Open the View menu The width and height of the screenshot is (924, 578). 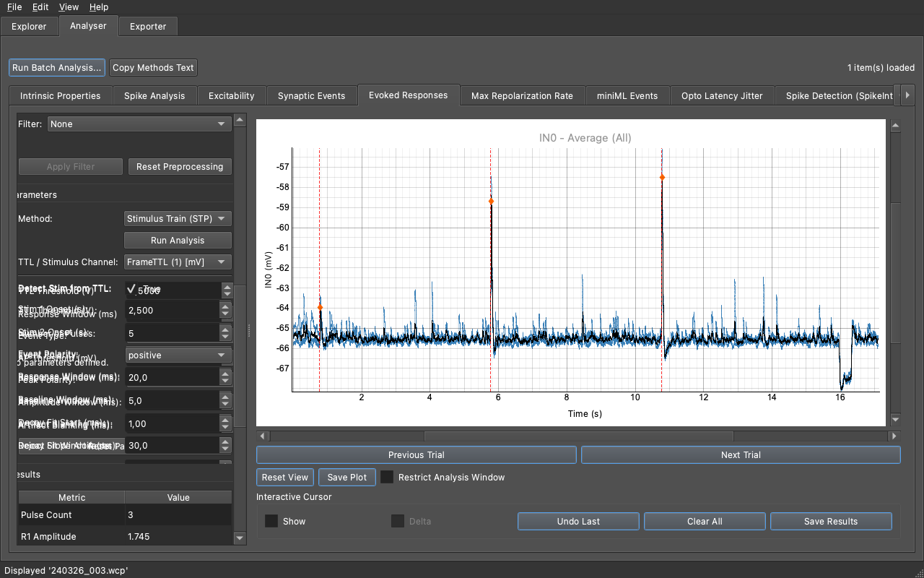(69, 7)
